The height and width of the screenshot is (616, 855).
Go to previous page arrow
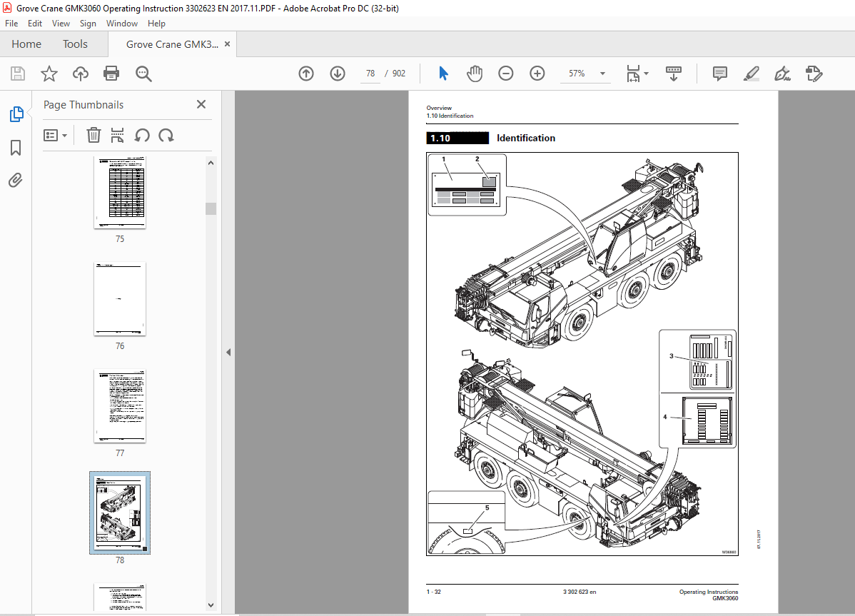pos(306,73)
